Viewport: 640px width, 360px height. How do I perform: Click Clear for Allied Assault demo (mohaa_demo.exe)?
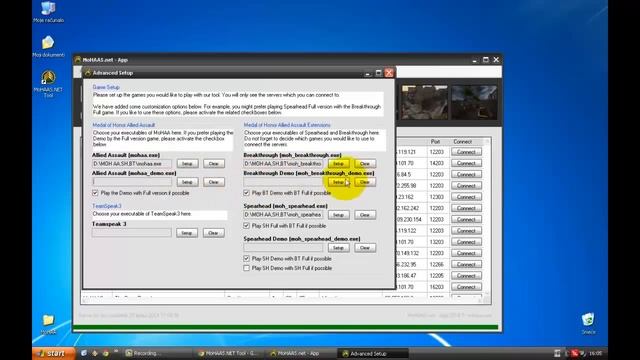pos(214,182)
